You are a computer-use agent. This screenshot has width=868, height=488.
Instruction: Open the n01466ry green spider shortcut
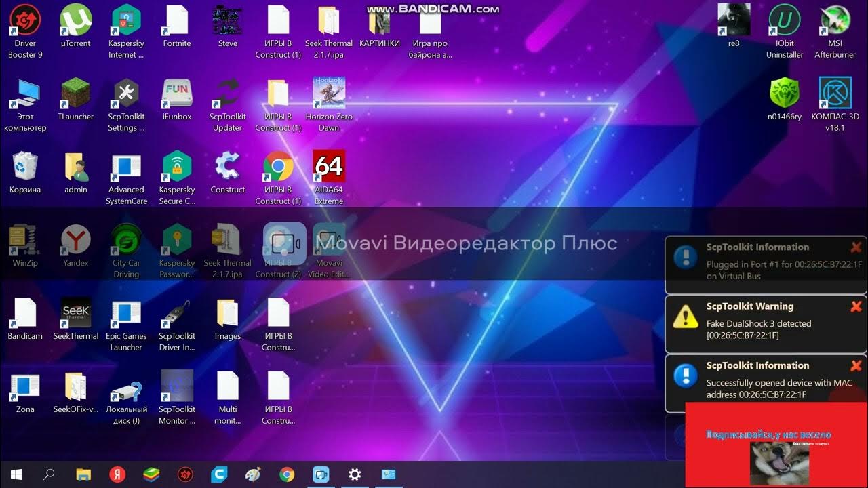(x=785, y=94)
